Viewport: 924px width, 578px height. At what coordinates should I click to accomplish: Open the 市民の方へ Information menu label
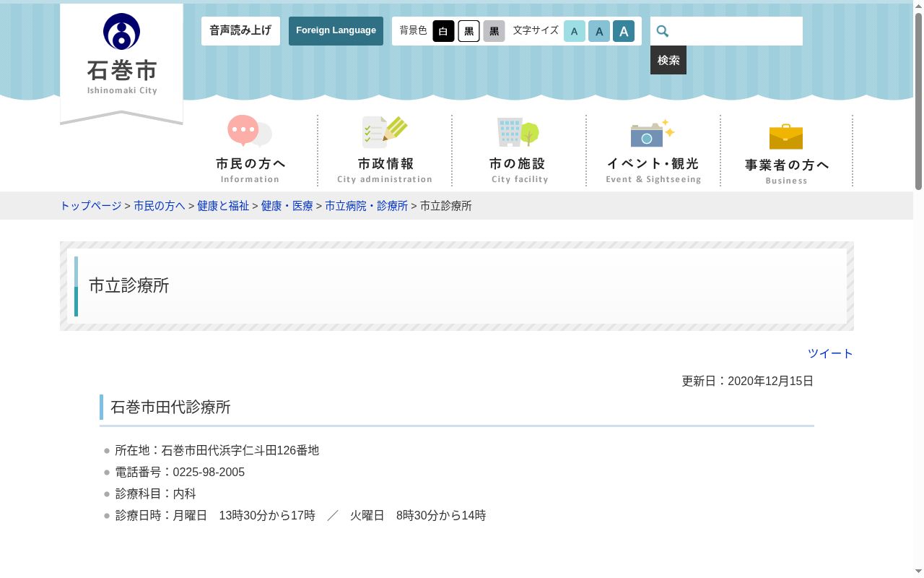point(250,171)
